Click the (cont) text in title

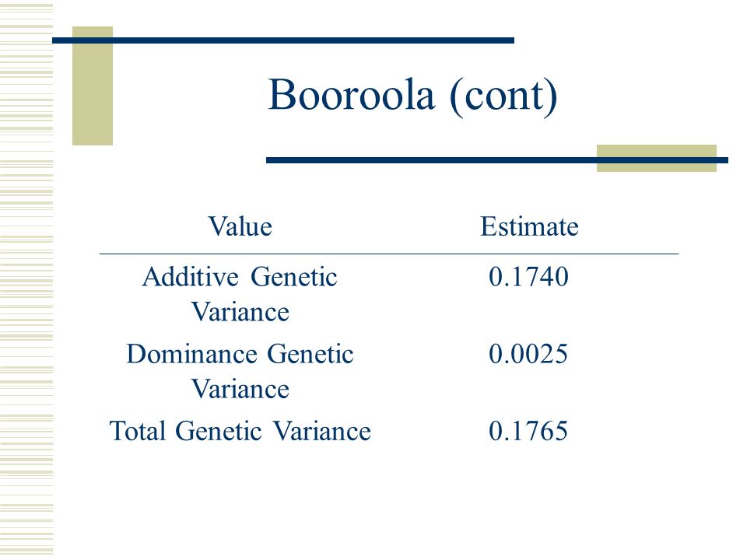[x=503, y=96]
